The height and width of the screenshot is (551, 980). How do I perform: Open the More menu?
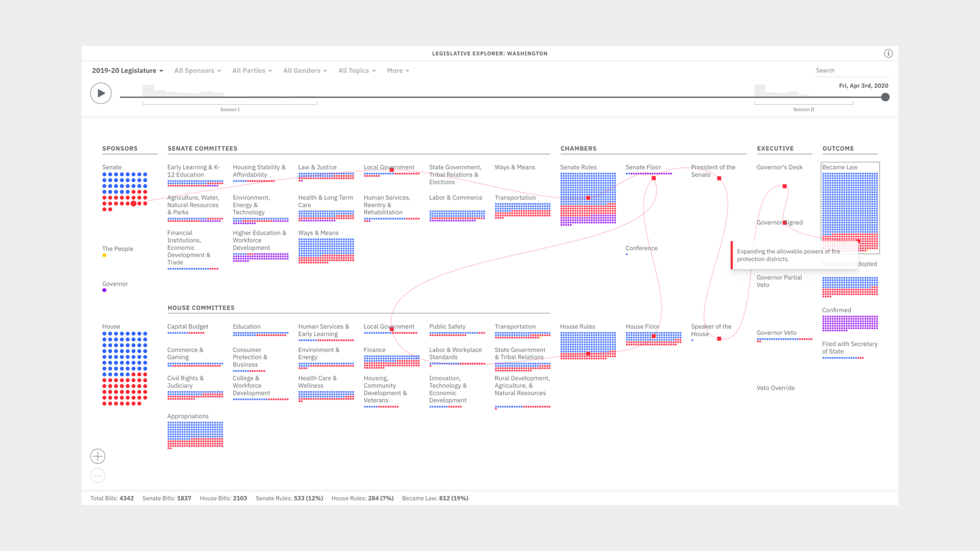(398, 70)
